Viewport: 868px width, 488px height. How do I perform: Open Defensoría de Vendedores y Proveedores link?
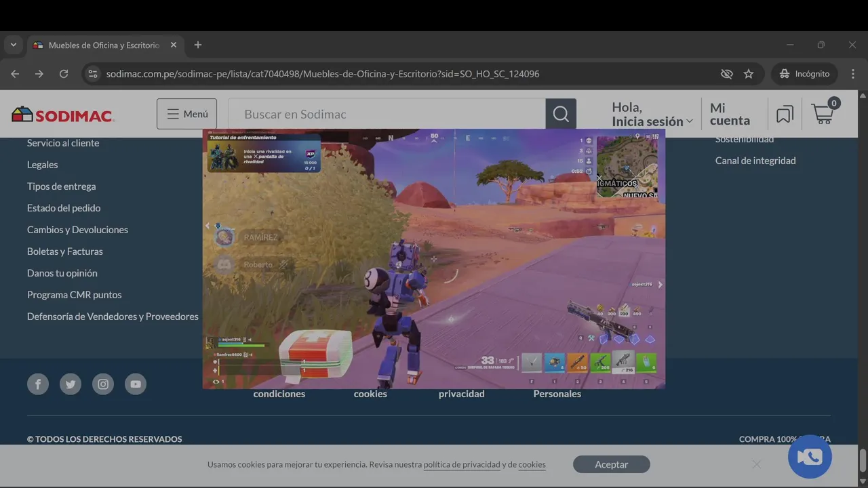[x=113, y=317]
